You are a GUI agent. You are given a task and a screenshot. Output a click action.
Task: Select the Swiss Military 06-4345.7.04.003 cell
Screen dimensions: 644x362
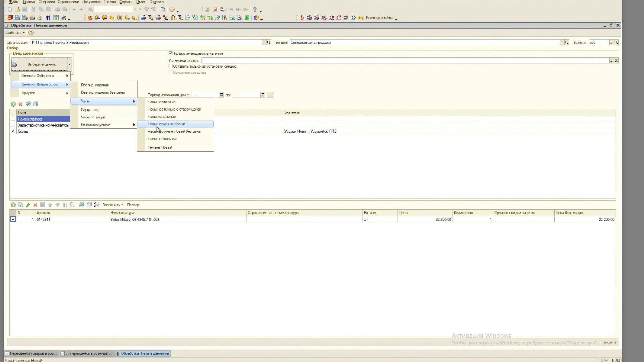tap(177, 220)
